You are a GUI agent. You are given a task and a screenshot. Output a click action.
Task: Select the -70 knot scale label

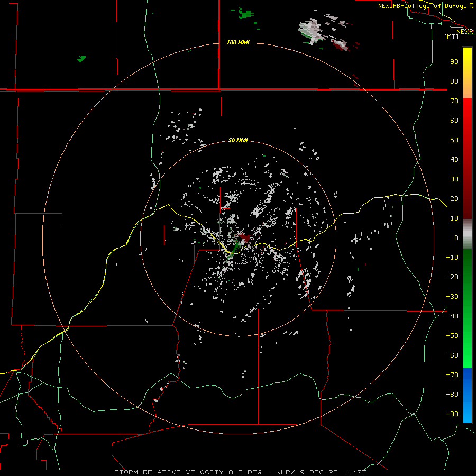pyautogui.click(x=452, y=375)
